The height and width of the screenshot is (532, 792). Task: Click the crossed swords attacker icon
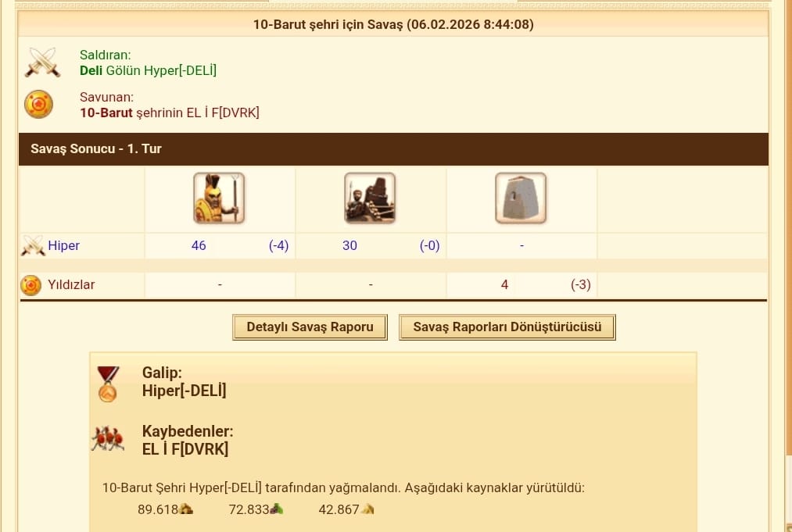(42, 62)
